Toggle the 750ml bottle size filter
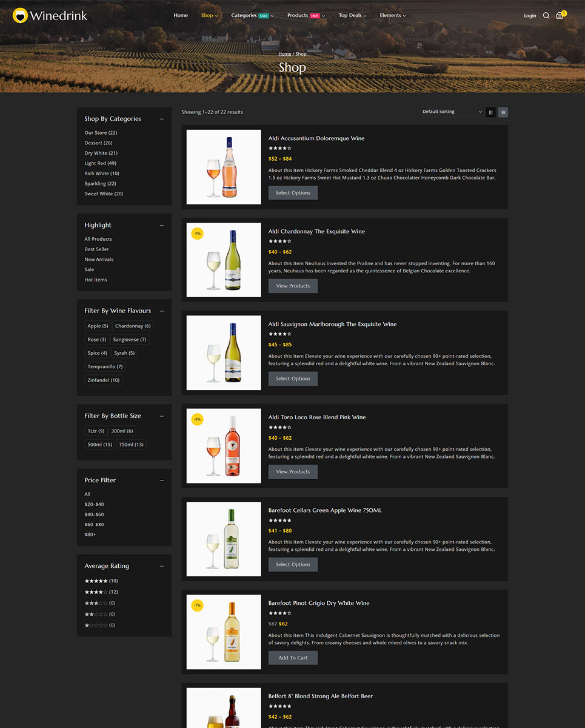Viewport: 585px width, 728px height. pyautogui.click(x=131, y=445)
